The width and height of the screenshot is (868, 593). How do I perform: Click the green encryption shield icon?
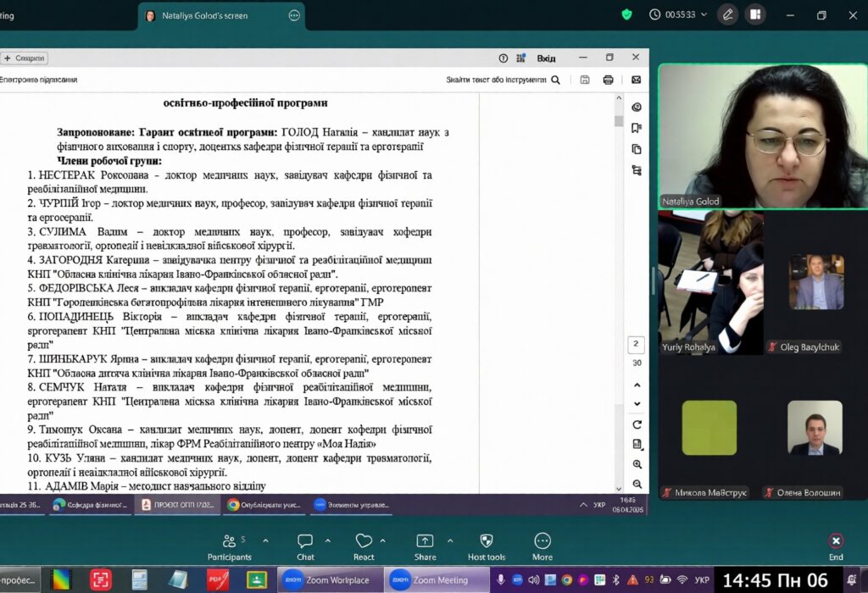point(627,14)
